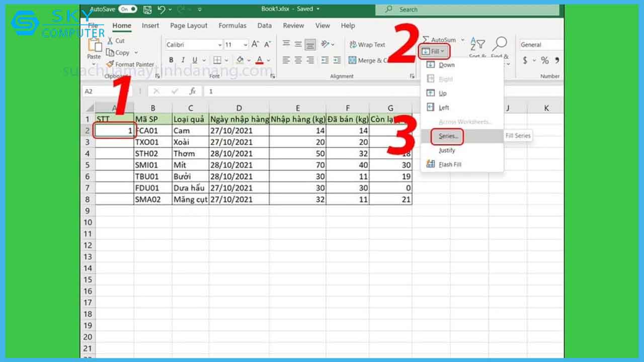Click the Merge & Center button
Screen dimensions: 644x362
(369, 60)
